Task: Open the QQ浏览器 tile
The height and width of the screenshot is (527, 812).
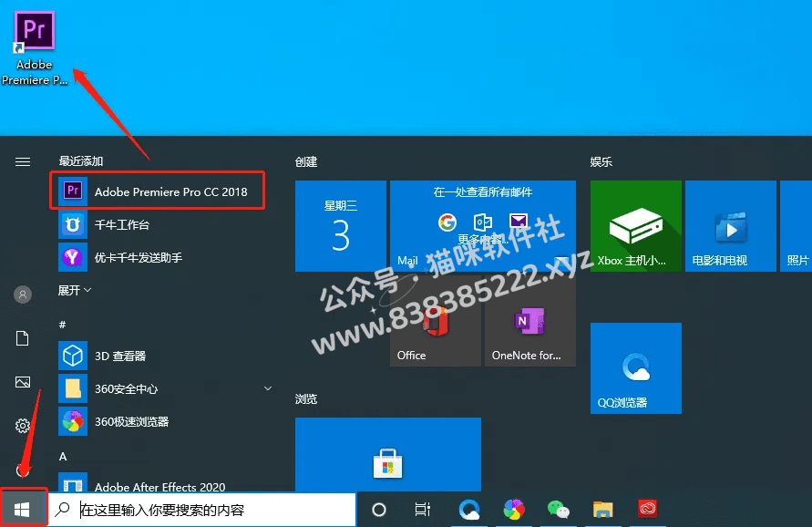Action: coord(636,368)
